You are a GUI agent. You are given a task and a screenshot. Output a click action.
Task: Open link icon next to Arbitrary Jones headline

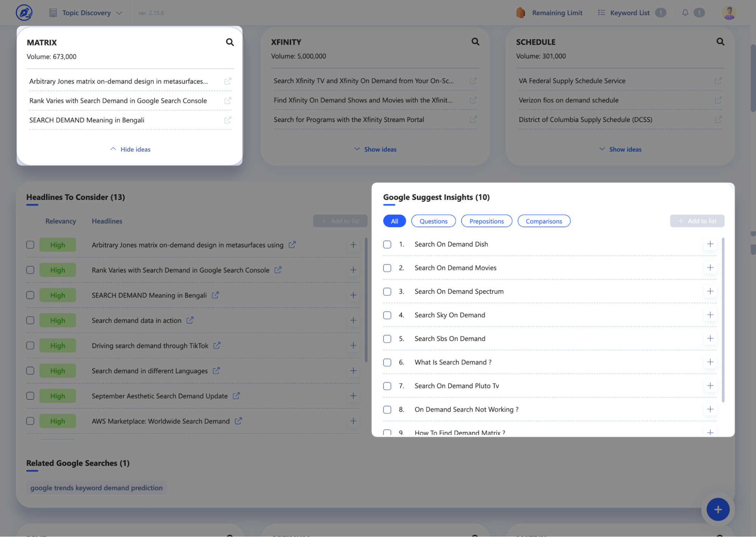click(292, 245)
